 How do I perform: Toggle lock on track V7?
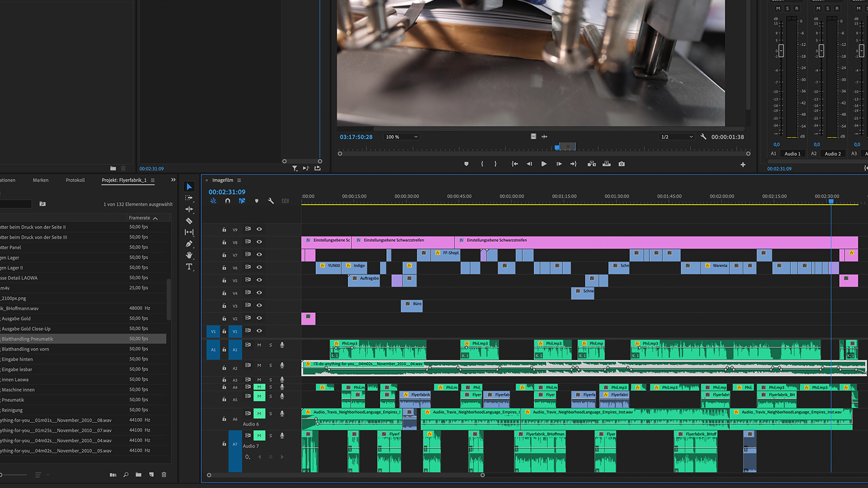(x=224, y=255)
